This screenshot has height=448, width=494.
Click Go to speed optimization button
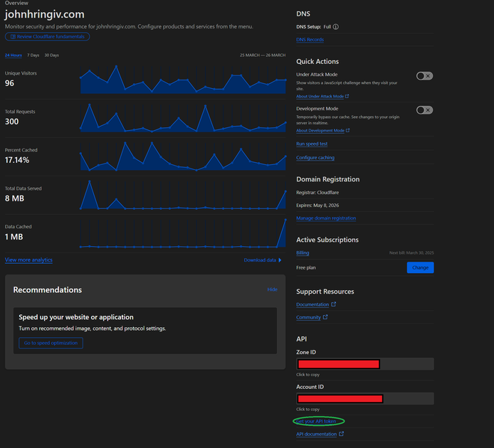(x=51, y=343)
